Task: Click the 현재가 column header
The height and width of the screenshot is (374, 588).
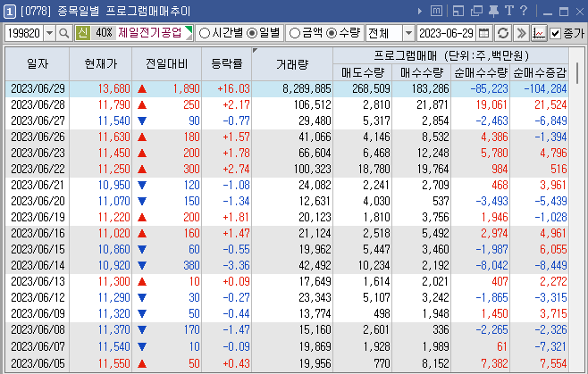Action: (101, 64)
